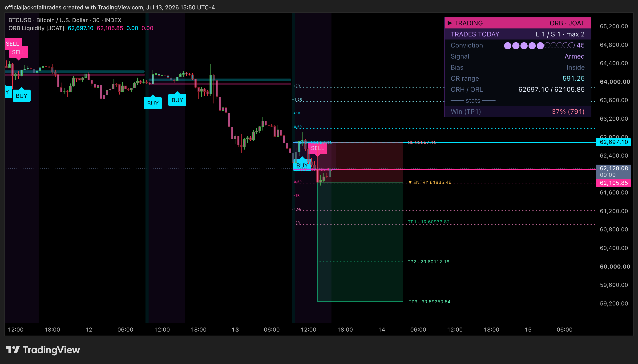
Task: Click the Win (TP1) 37% (791) value
Action: [x=568, y=111]
